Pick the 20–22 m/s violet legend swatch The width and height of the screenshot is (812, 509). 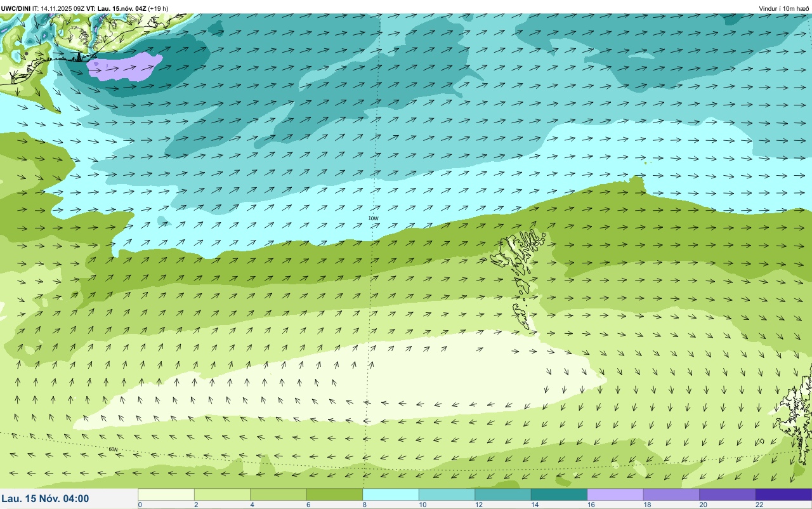click(728, 494)
